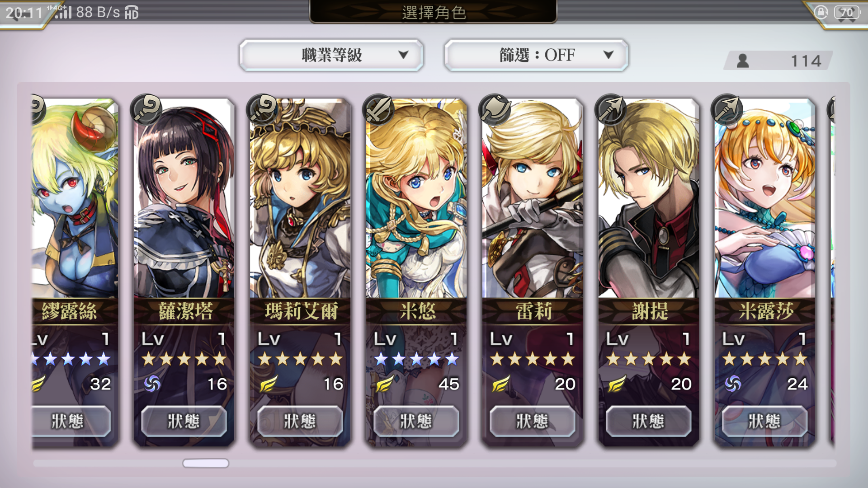Click the horizontal scrollbar thumb below the cards

[x=206, y=463]
